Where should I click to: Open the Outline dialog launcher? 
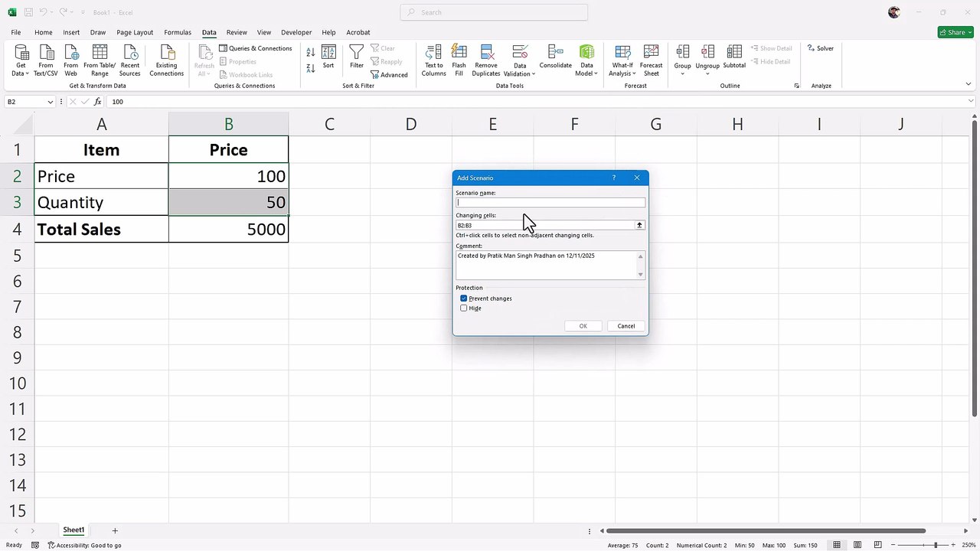tap(797, 86)
